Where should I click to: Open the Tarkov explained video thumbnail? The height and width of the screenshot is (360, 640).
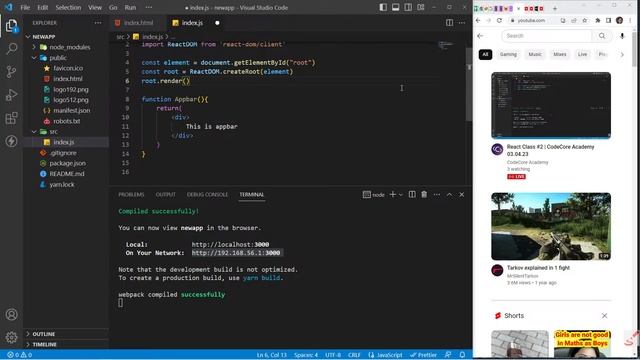click(x=551, y=227)
